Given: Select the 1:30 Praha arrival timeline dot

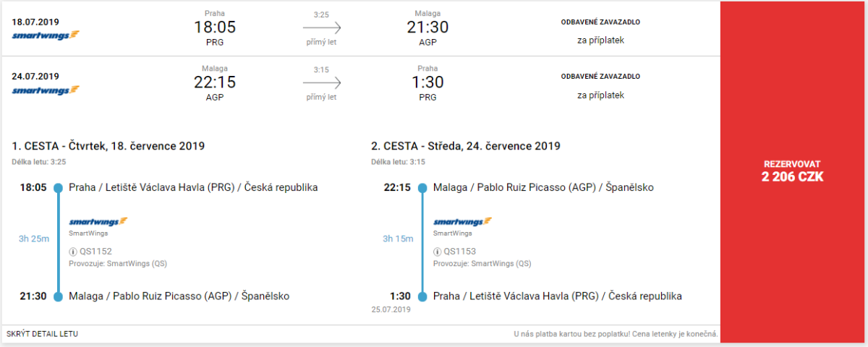Looking at the screenshot, I should 423,296.
